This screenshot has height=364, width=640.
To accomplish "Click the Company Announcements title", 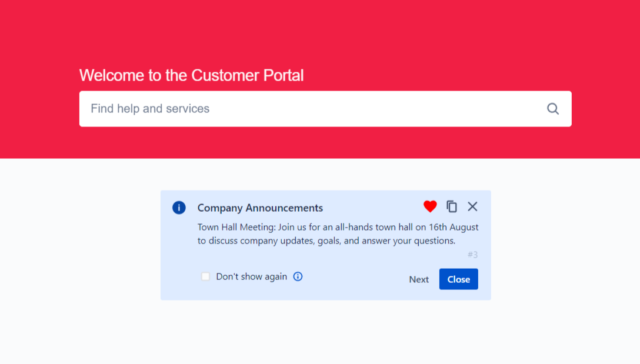I will click(x=260, y=208).
